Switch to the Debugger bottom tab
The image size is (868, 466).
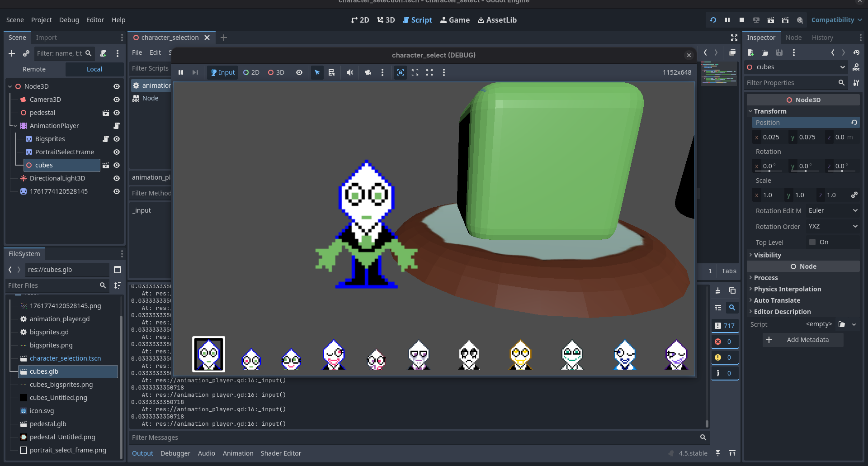tap(175, 453)
